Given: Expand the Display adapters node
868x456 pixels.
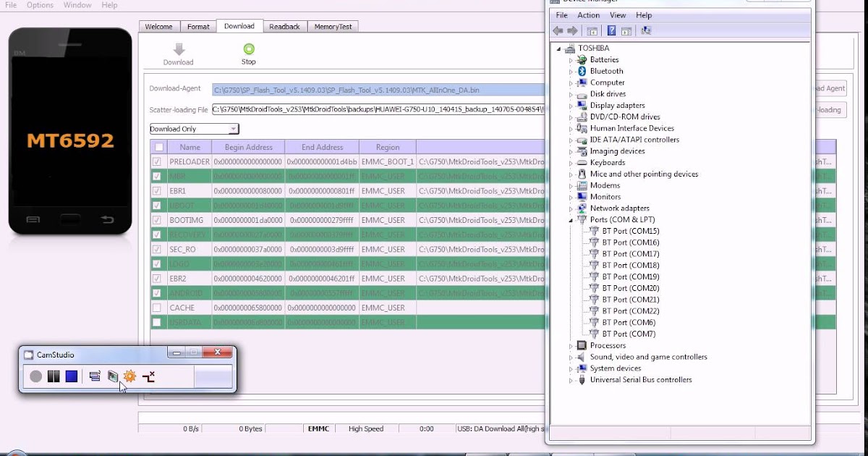Looking at the screenshot, I should coord(571,106).
